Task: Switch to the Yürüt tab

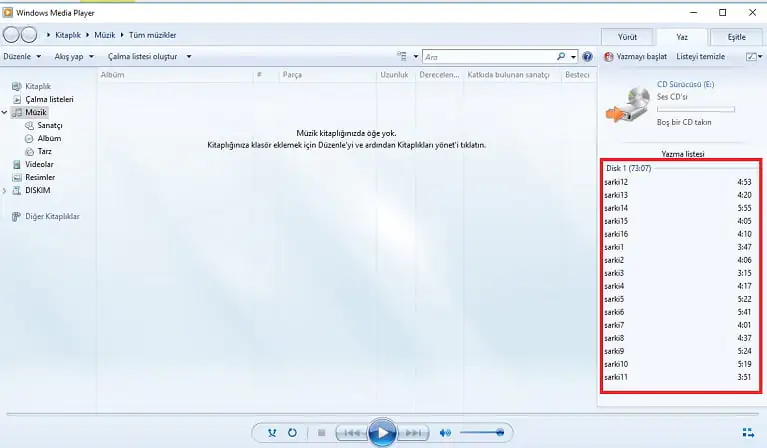Action: click(x=627, y=37)
